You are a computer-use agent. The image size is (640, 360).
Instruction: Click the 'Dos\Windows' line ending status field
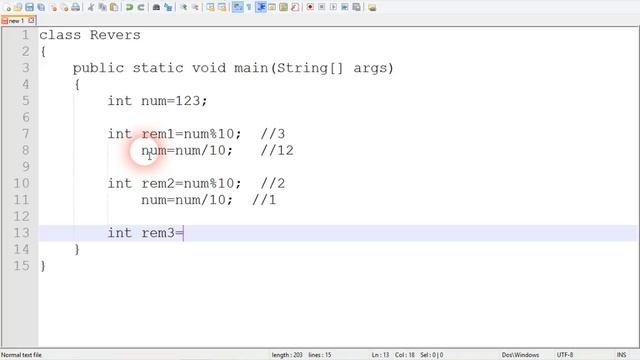click(520, 355)
